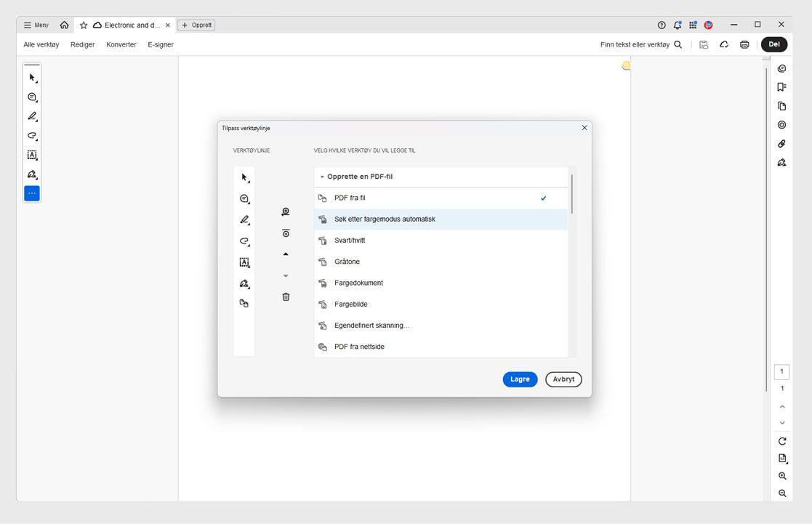The image size is (812, 524).
Task: Go to previous page chevron up
Action: (x=782, y=407)
